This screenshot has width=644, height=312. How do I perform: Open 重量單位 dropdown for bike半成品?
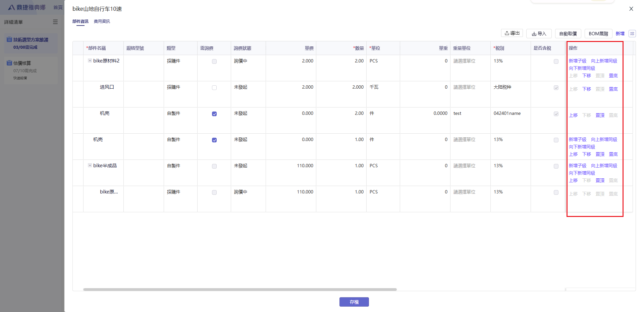click(x=470, y=166)
